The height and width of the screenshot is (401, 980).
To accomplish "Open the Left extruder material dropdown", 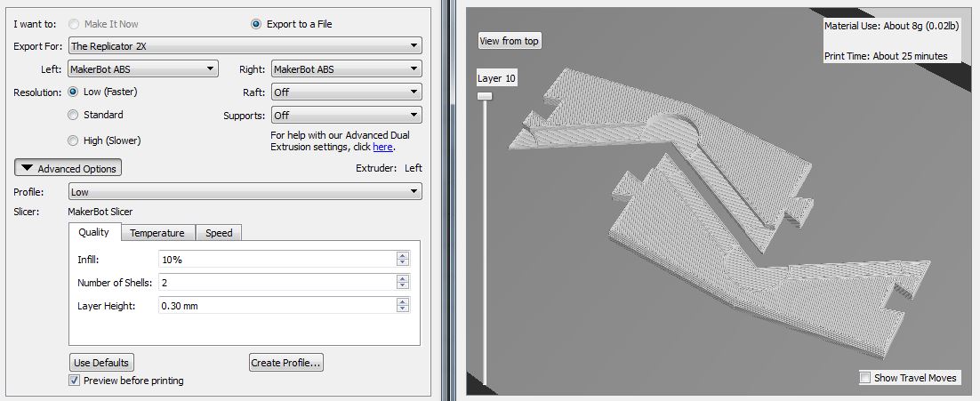I will 142,68.
